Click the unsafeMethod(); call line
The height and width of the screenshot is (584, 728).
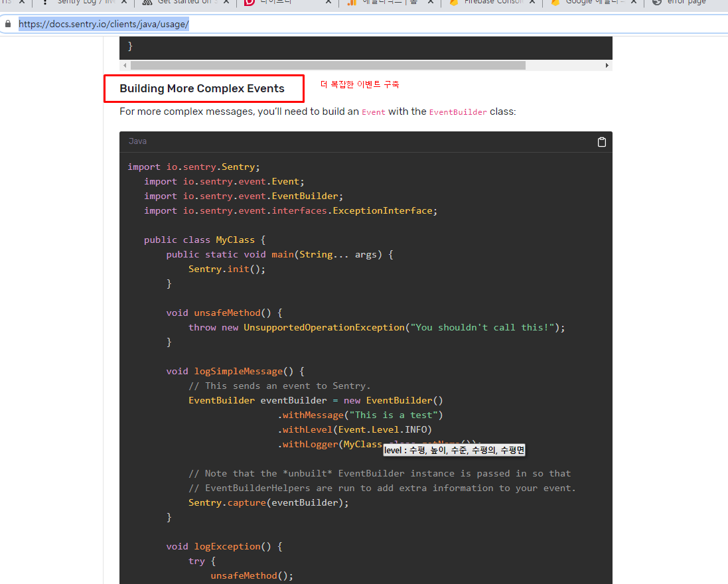point(252,575)
